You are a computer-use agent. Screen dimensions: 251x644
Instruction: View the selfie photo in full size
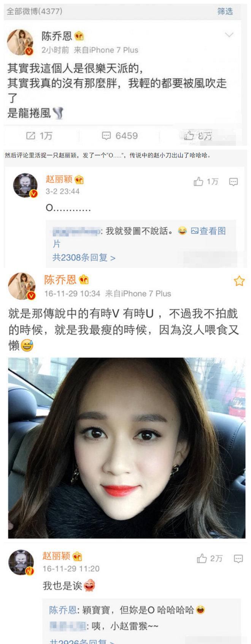(x=127, y=448)
